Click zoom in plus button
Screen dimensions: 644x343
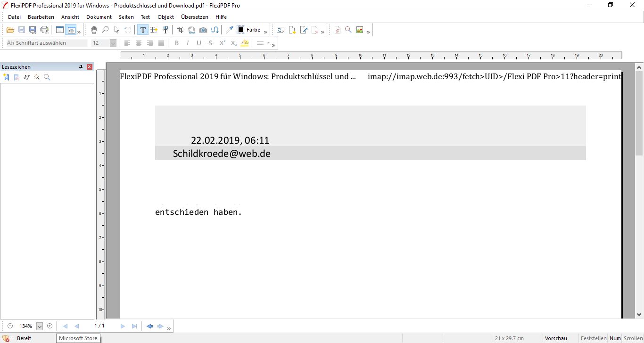(x=50, y=326)
